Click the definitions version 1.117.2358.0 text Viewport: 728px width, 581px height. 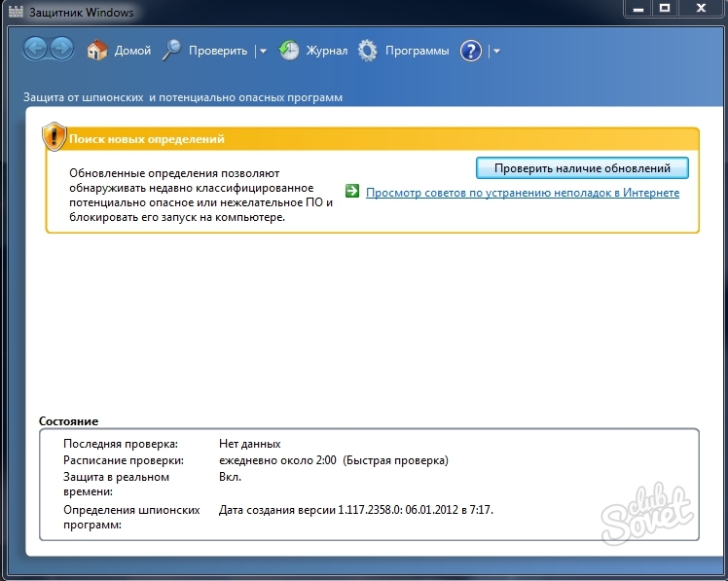[355, 510]
